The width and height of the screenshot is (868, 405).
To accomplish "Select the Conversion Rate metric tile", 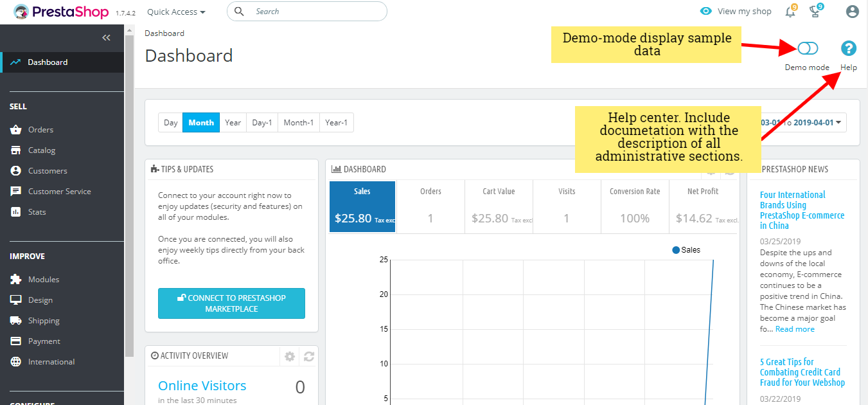I will [x=635, y=207].
